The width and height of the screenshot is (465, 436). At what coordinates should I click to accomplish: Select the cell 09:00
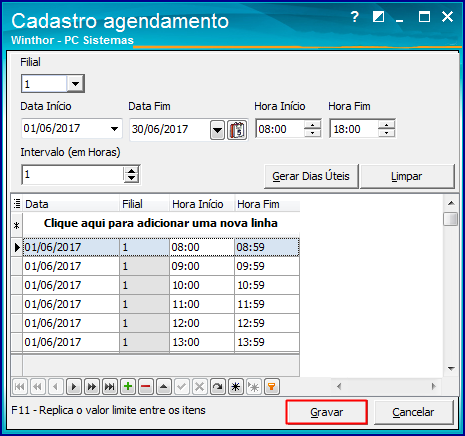coord(202,266)
